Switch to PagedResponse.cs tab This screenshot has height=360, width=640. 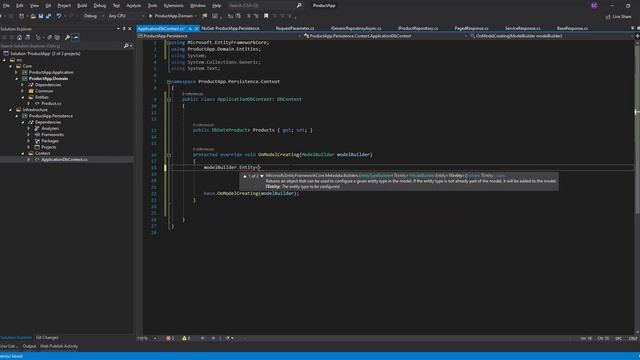coord(471,29)
